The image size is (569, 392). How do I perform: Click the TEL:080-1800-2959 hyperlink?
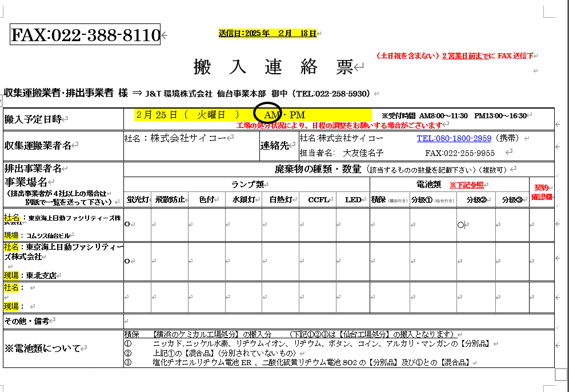tap(454, 138)
